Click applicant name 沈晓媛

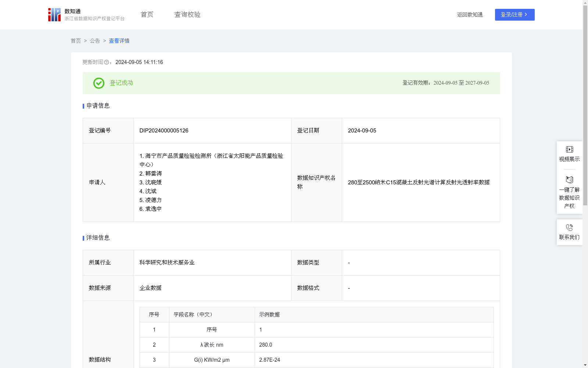pyautogui.click(x=154, y=182)
